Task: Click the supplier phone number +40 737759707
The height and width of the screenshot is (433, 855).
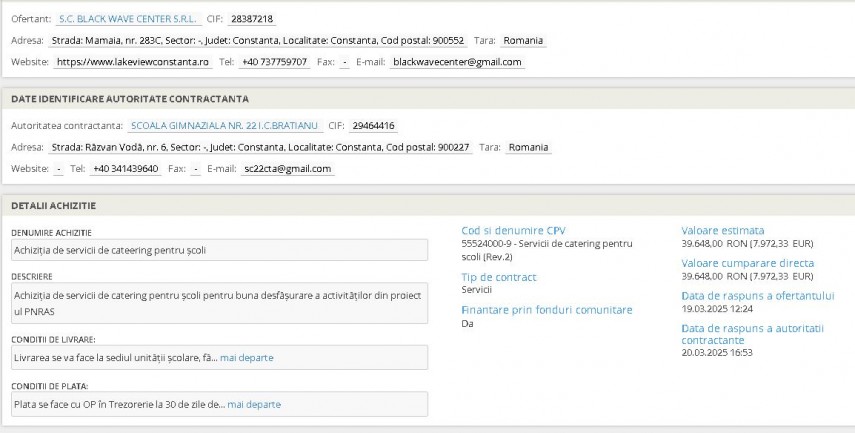Action: (x=274, y=62)
